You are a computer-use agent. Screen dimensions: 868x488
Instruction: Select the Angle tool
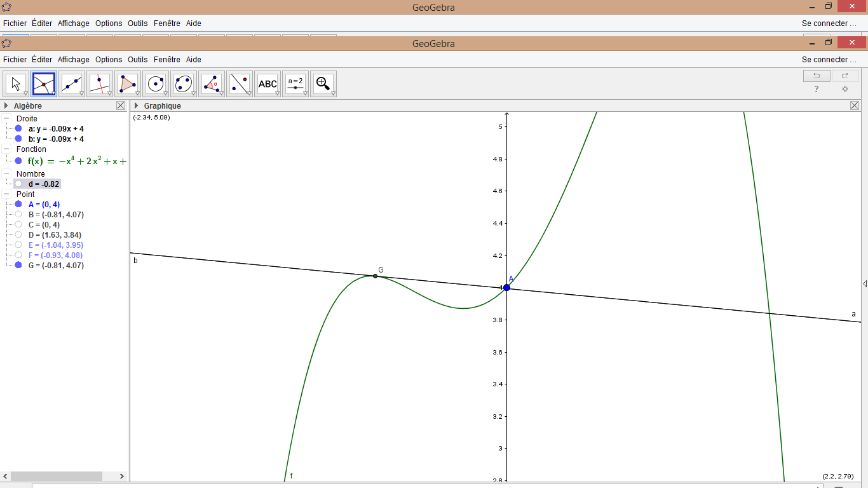pyautogui.click(x=212, y=84)
